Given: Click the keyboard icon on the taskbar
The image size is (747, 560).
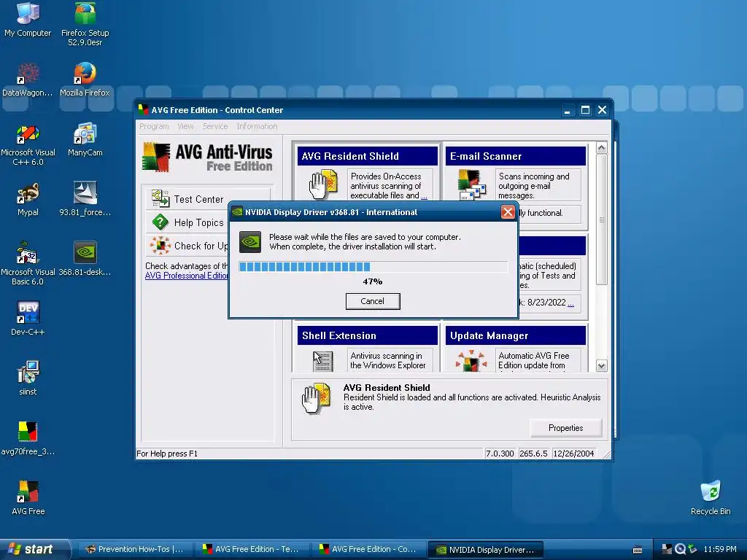Looking at the screenshot, I should coord(638,550).
